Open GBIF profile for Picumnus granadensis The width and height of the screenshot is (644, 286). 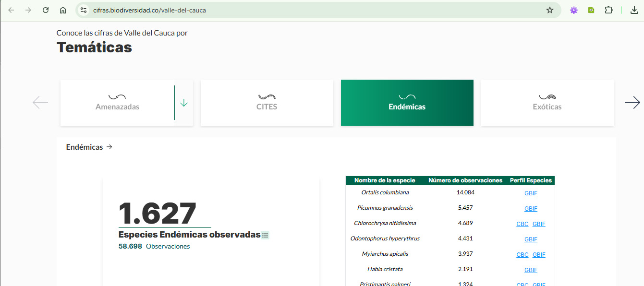[531, 209]
